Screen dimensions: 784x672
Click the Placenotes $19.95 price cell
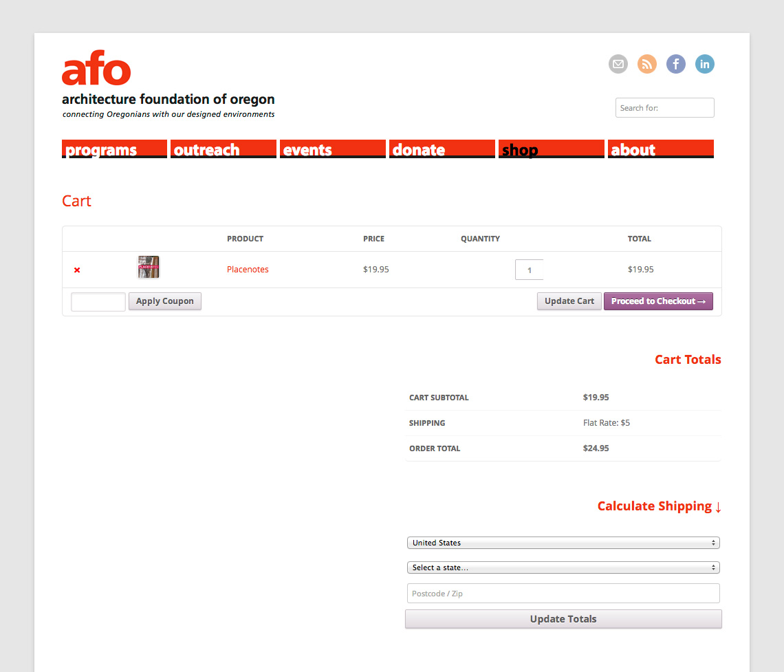coord(376,270)
